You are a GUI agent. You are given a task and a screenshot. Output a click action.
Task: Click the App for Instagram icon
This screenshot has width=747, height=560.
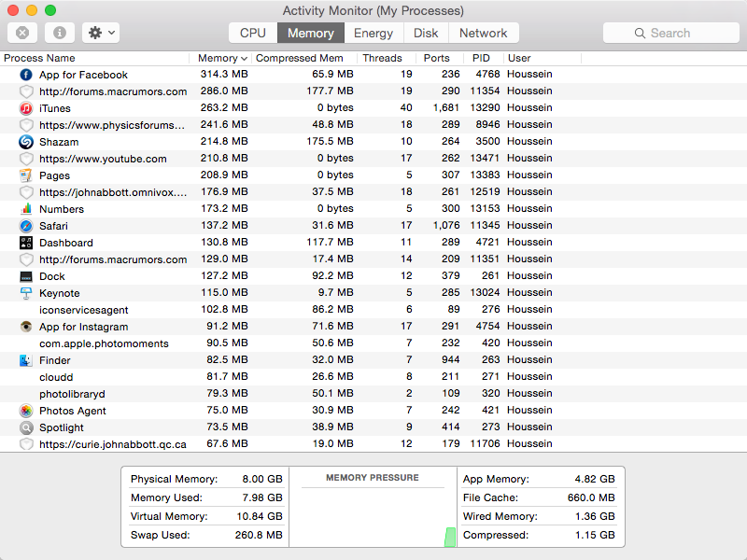click(26, 326)
